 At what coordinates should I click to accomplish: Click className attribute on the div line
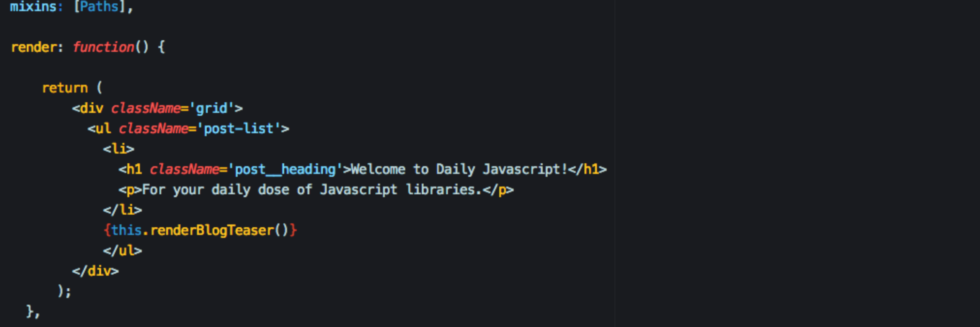coord(146,108)
